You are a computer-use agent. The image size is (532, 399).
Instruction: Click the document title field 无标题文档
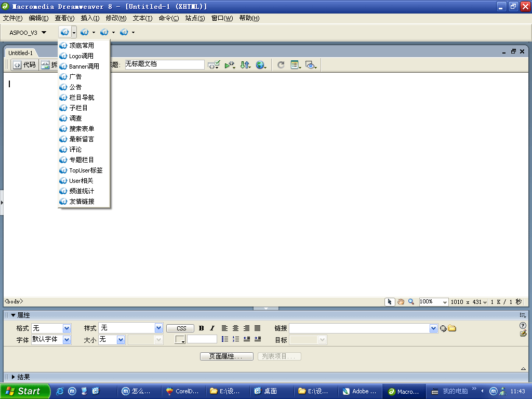[165, 64]
